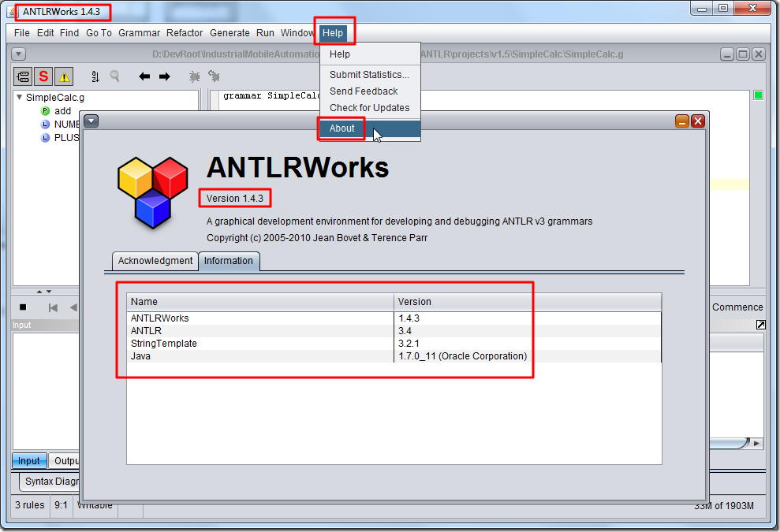
Task: Choose Submit Statistics... menu entry
Action: [370, 75]
